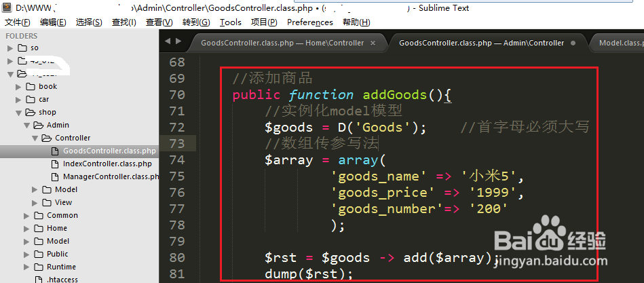Screen dimensions: 644x283
Task: Click line number 74 in gutter
Action: click(177, 159)
